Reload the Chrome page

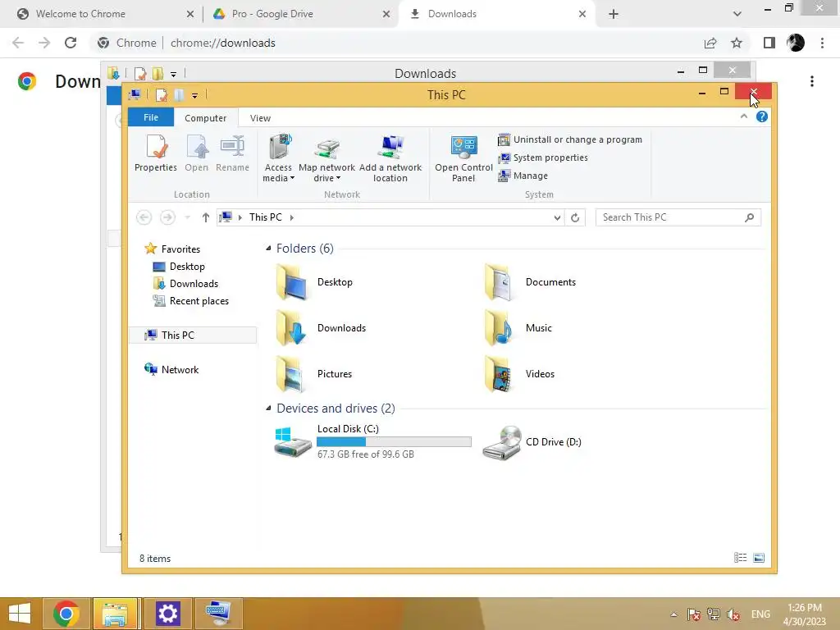coord(71,43)
